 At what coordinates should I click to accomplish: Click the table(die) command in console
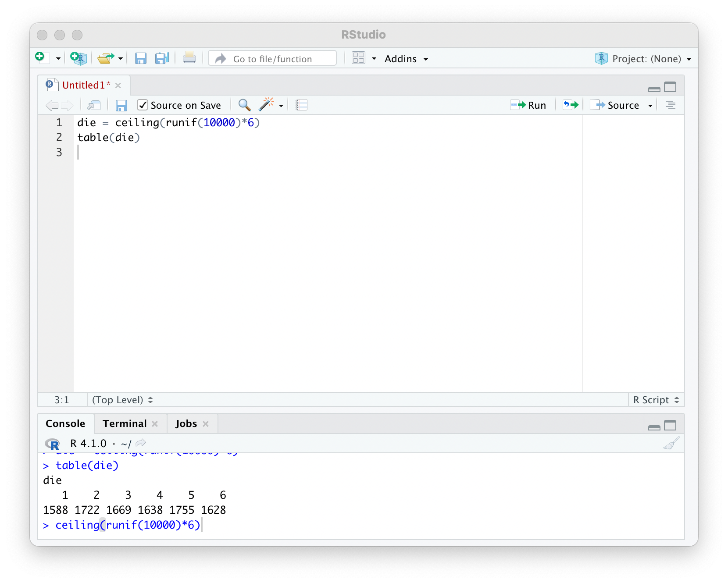point(87,466)
